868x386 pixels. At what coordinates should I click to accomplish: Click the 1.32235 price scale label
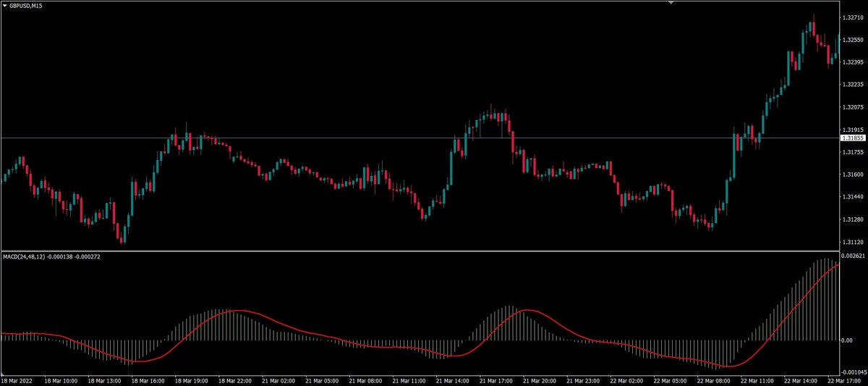click(852, 85)
